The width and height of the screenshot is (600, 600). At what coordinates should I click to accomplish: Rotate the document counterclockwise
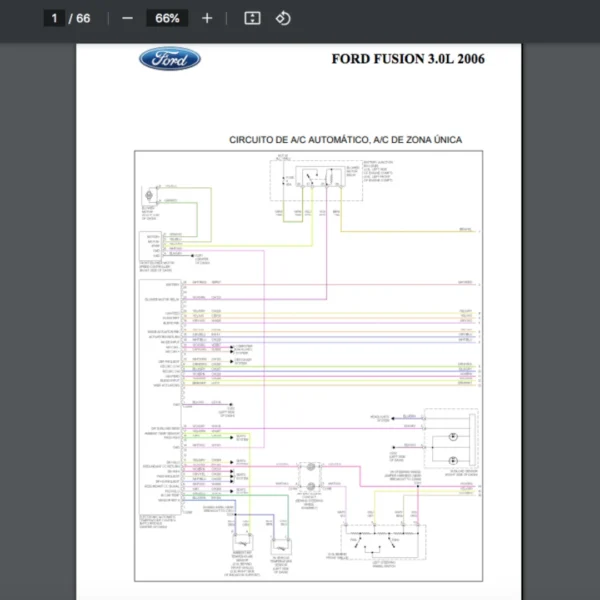(x=283, y=18)
